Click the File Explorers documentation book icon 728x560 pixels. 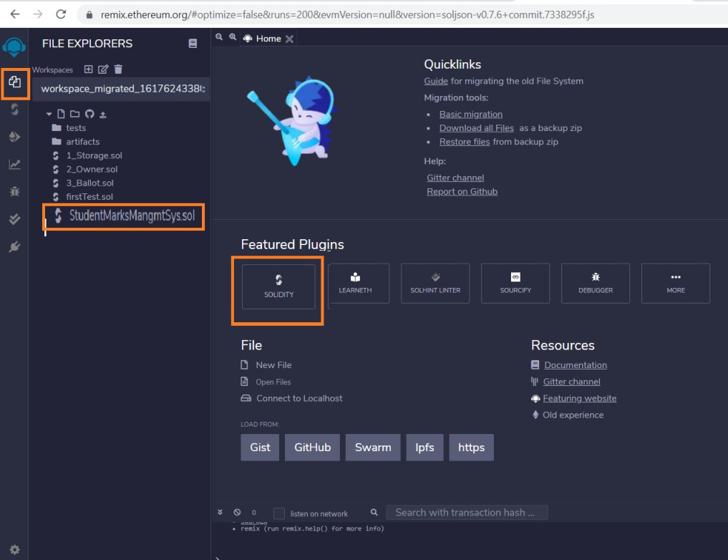pyautogui.click(x=193, y=43)
